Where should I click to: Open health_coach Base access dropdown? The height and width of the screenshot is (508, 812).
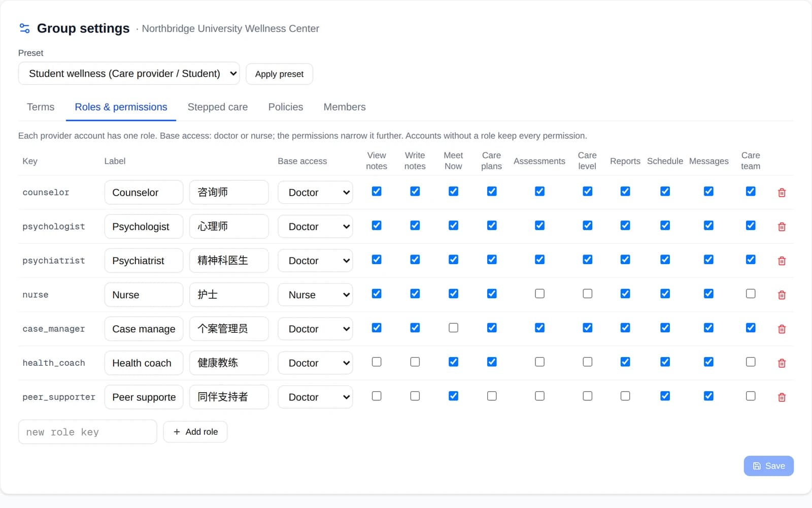pos(315,363)
